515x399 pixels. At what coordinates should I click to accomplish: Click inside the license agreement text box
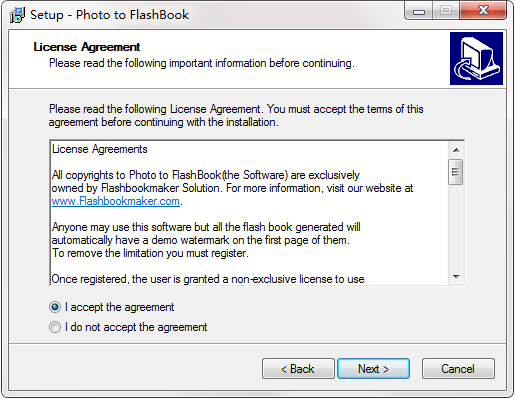point(249,213)
